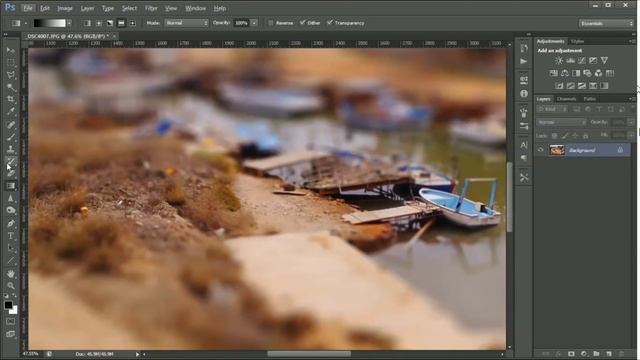Choose the Angle Gradient style

point(110,23)
